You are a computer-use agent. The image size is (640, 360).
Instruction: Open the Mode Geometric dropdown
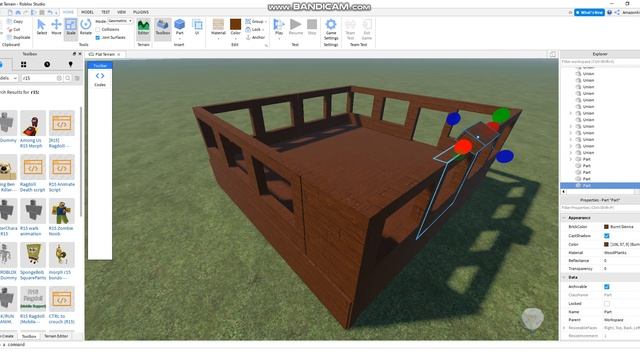[x=120, y=21]
